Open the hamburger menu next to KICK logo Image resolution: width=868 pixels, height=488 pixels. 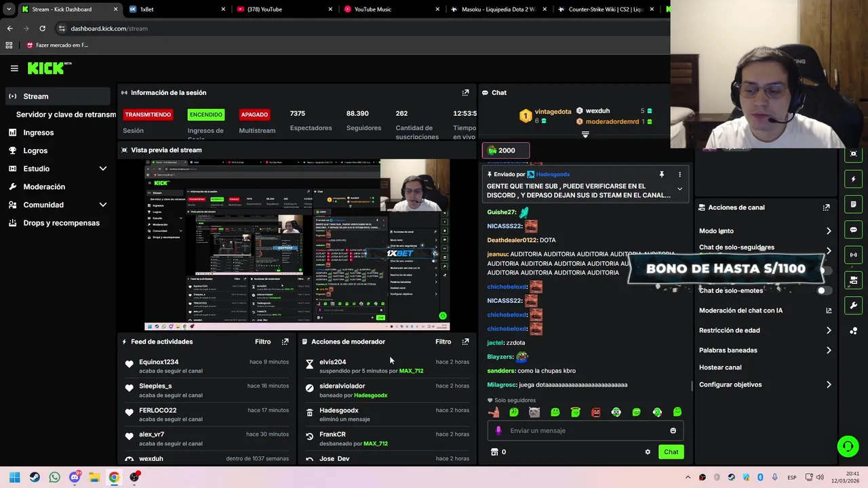tap(14, 68)
